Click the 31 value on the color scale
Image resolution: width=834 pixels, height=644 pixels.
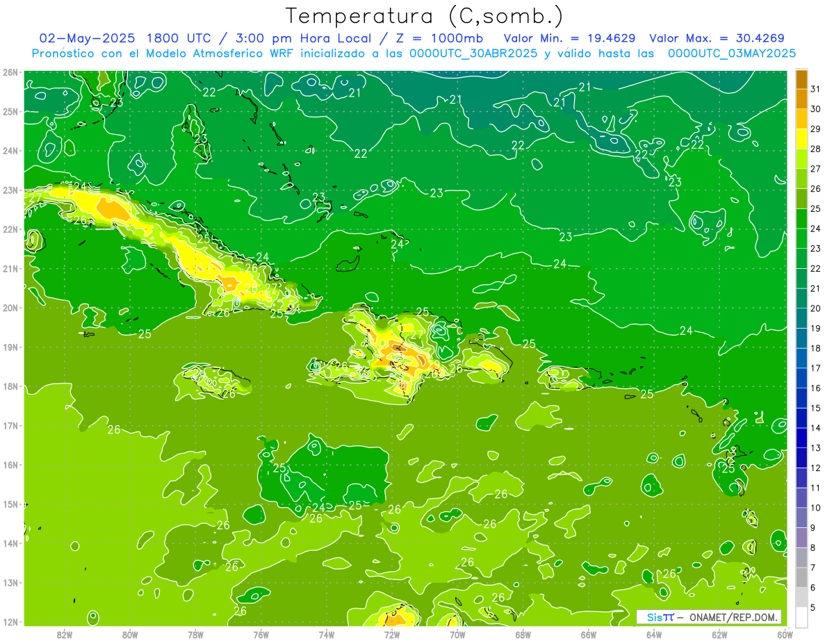(816, 89)
